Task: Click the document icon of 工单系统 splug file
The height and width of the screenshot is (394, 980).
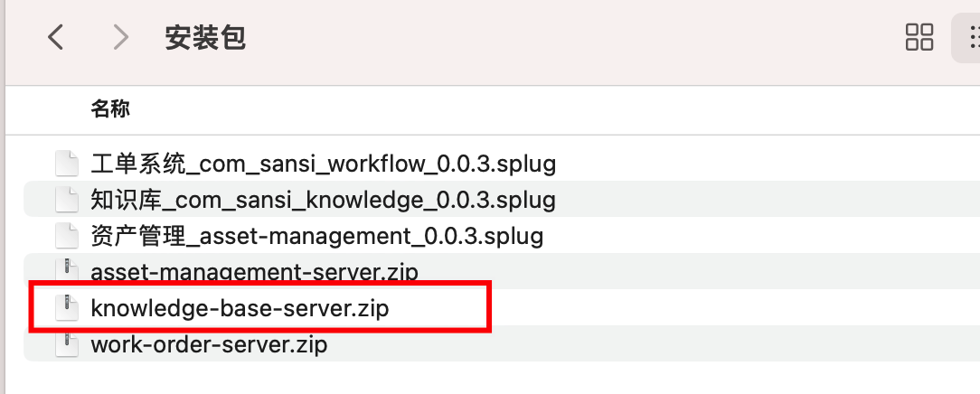Action: pyautogui.click(x=67, y=164)
